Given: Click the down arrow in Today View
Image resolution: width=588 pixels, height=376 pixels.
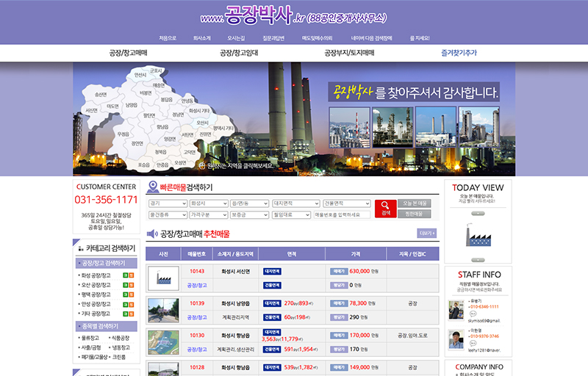Looking at the screenshot, I should point(478,260).
